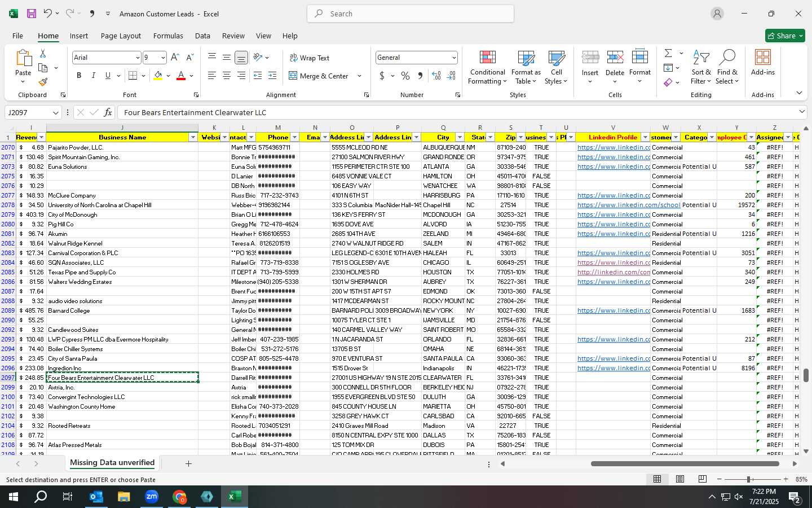
Task: Open the File menu
Action: pos(18,36)
